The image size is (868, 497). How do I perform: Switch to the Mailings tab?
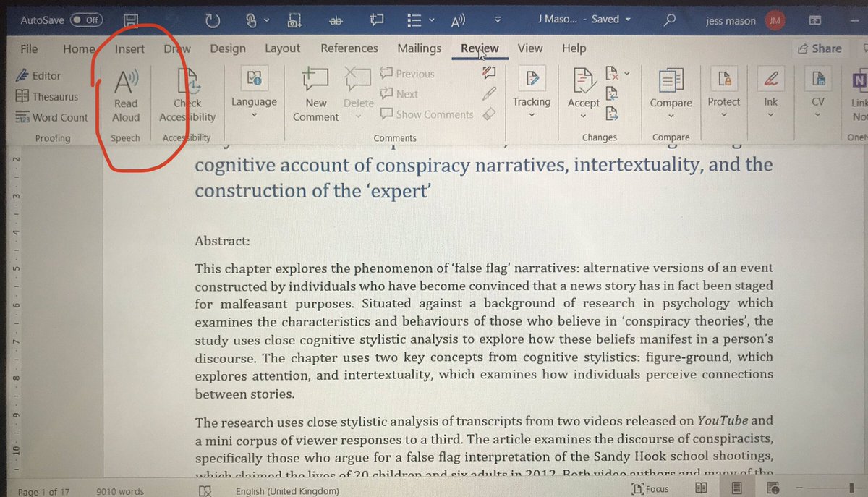coord(419,48)
